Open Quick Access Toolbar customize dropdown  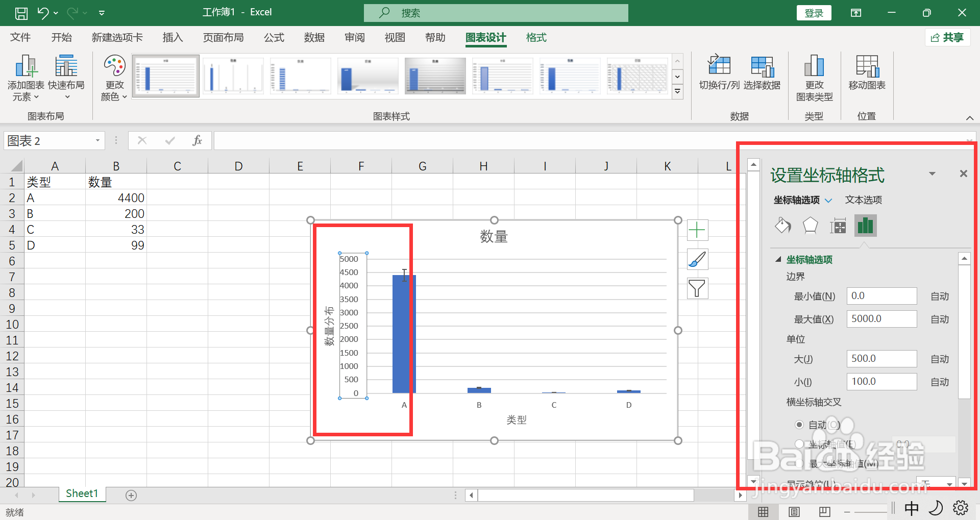pos(102,13)
